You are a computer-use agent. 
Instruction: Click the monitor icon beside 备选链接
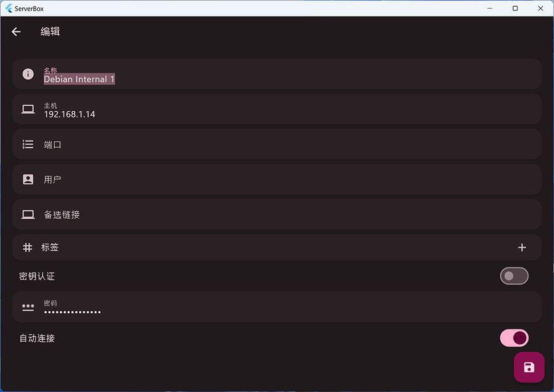(x=28, y=214)
